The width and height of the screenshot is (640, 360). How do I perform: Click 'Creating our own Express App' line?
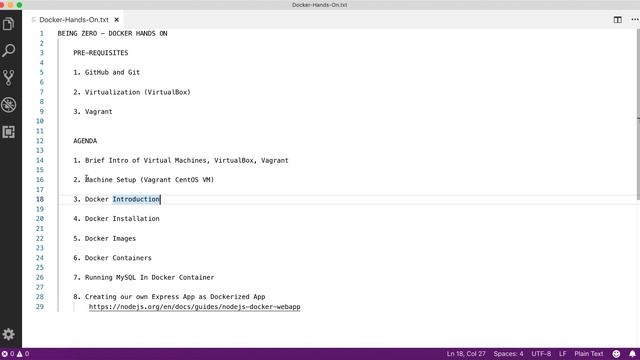[x=169, y=297]
